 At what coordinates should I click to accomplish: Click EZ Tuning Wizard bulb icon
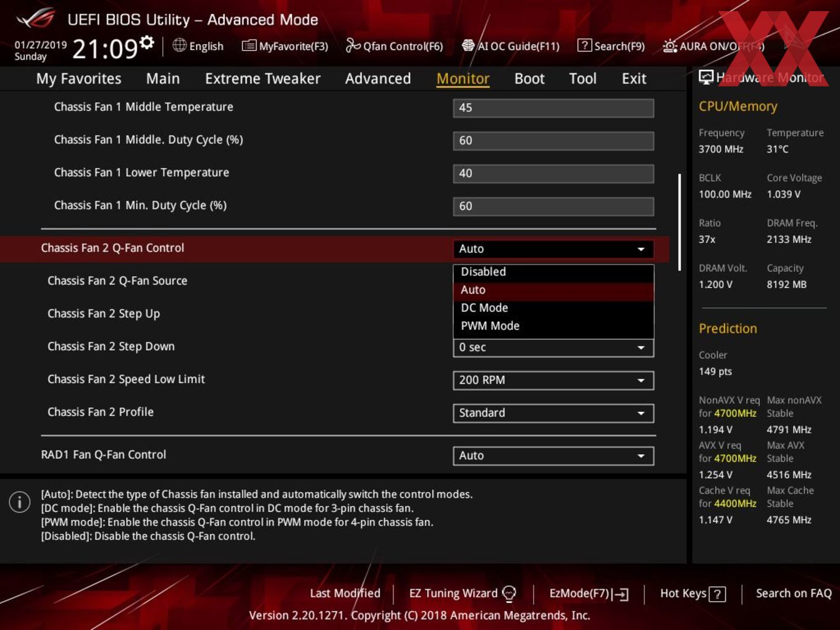[509, 594]
